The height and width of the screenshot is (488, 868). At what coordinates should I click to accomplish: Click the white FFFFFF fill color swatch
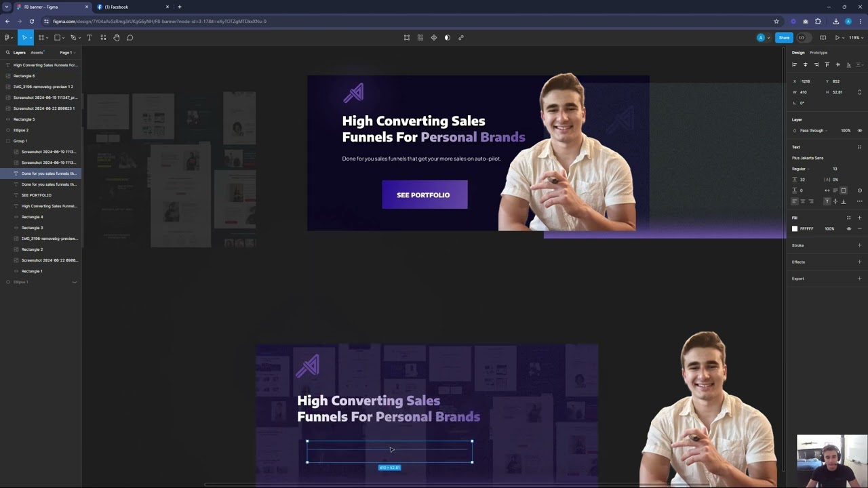click(795, 228)
